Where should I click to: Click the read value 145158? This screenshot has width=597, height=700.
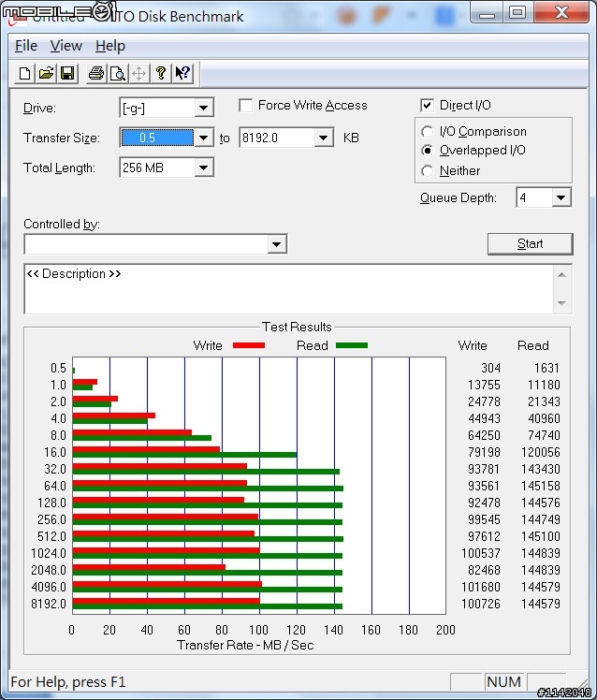coord(540,486)
